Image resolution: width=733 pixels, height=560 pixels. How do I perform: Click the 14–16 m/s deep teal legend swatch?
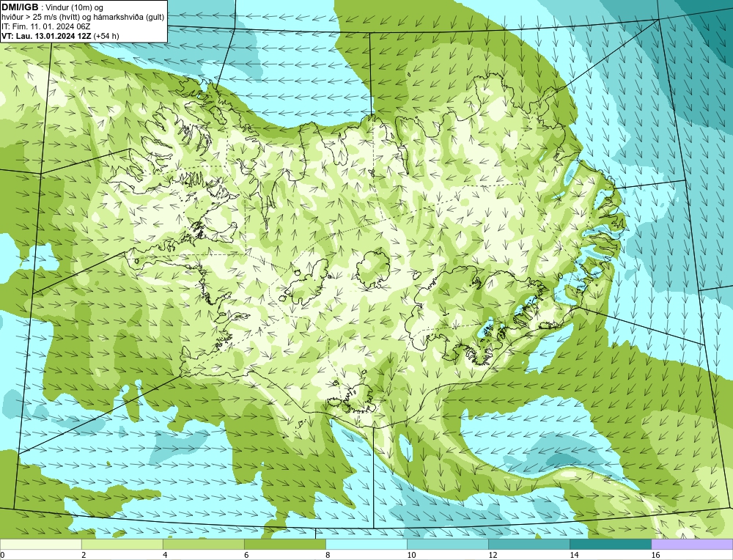[610, 544]
